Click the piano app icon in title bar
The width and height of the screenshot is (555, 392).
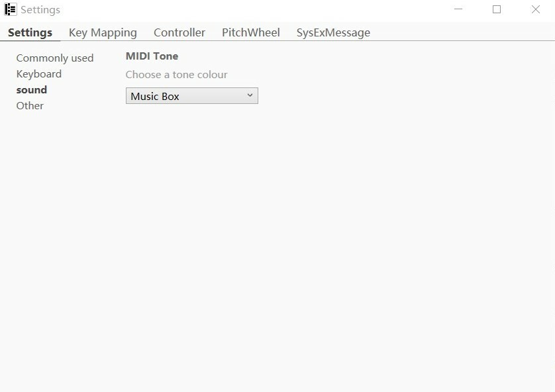point(10,9)
